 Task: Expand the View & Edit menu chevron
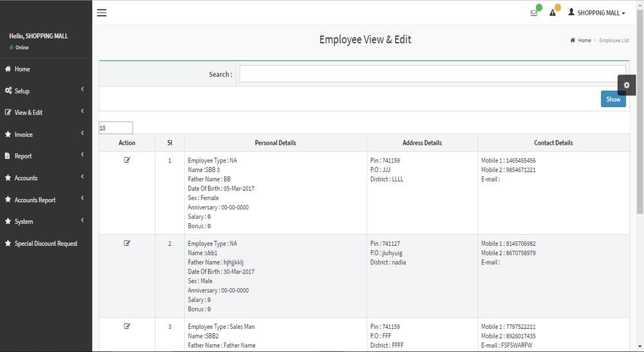click(x=82, y=111)
